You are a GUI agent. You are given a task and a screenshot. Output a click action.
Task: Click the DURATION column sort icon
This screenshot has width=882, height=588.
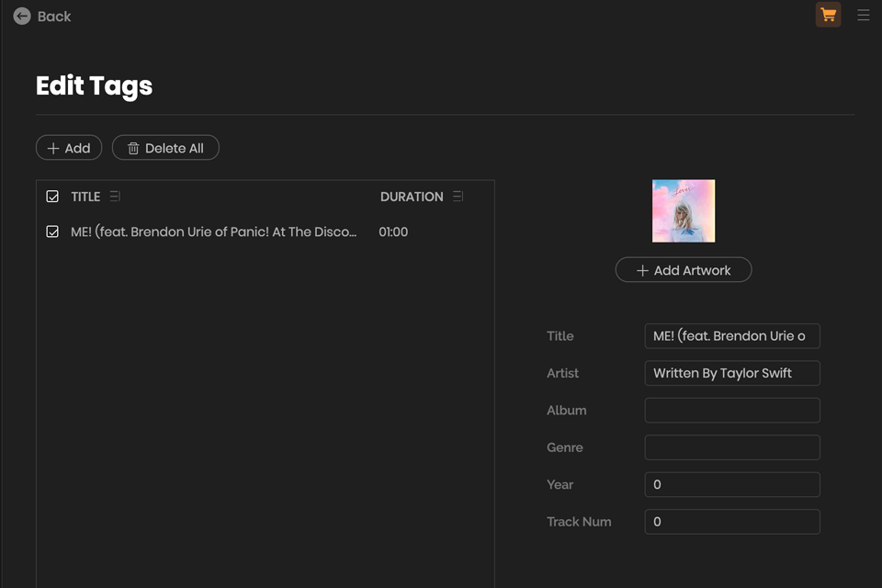(458, 196)
